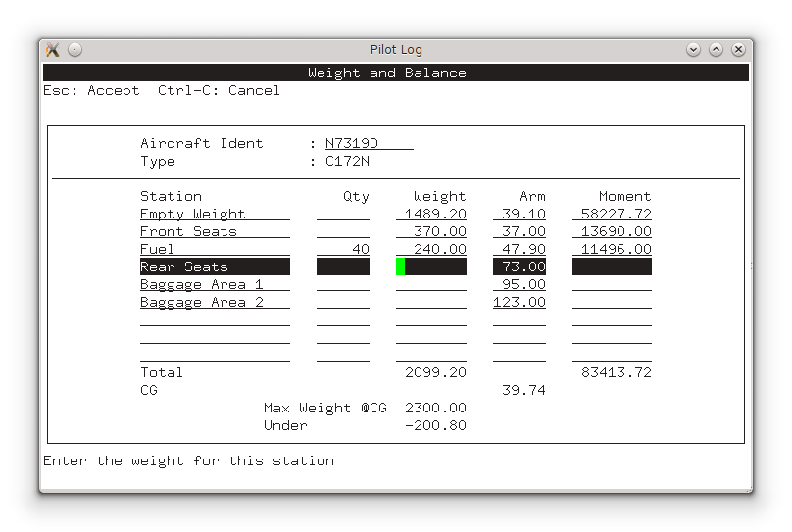Viewport: 792px width, 532px height.
Task: Click the round sticky button in title bar
Action: 74,50
